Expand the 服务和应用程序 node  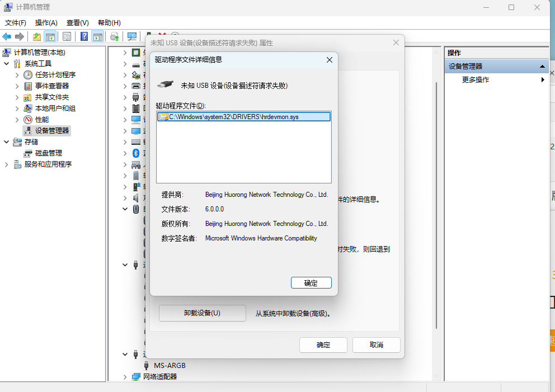coord(7,164)
